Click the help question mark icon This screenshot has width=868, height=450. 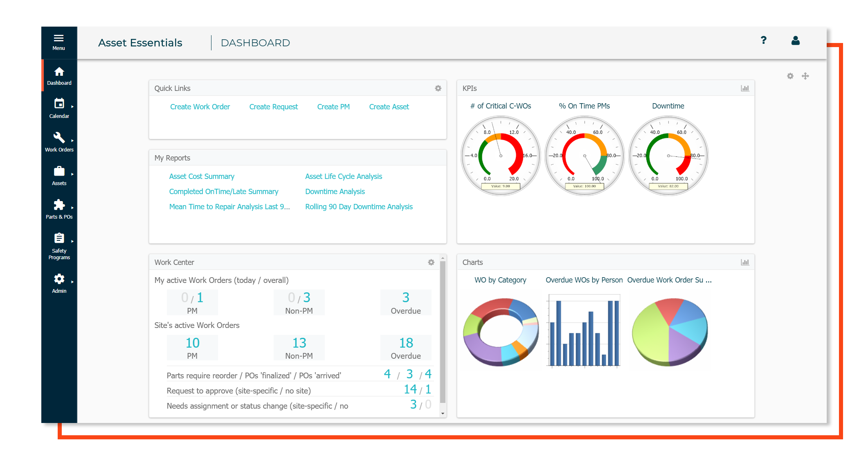[x=763, y=40]
